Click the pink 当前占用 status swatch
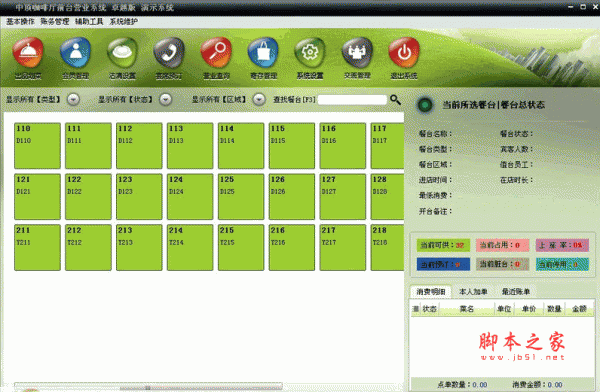Image resolution: width=600 pixels, height=392 pixels. click(x=502, y=245)
